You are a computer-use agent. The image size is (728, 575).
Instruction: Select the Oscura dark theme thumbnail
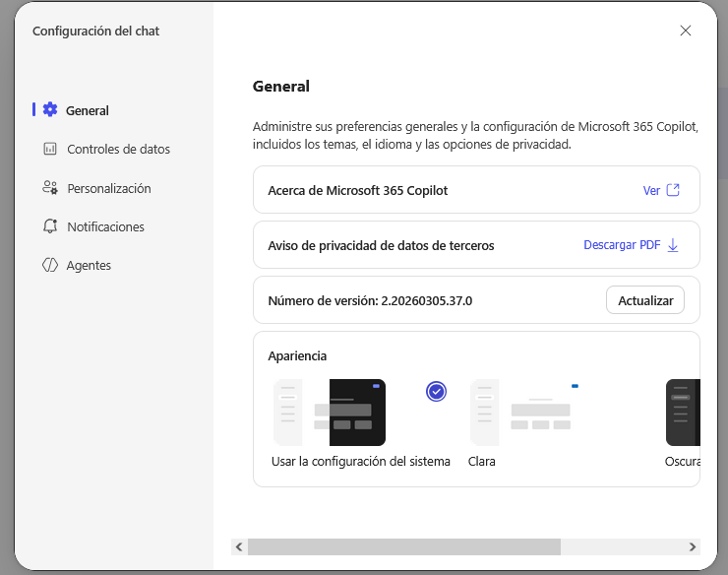(683, 413)
